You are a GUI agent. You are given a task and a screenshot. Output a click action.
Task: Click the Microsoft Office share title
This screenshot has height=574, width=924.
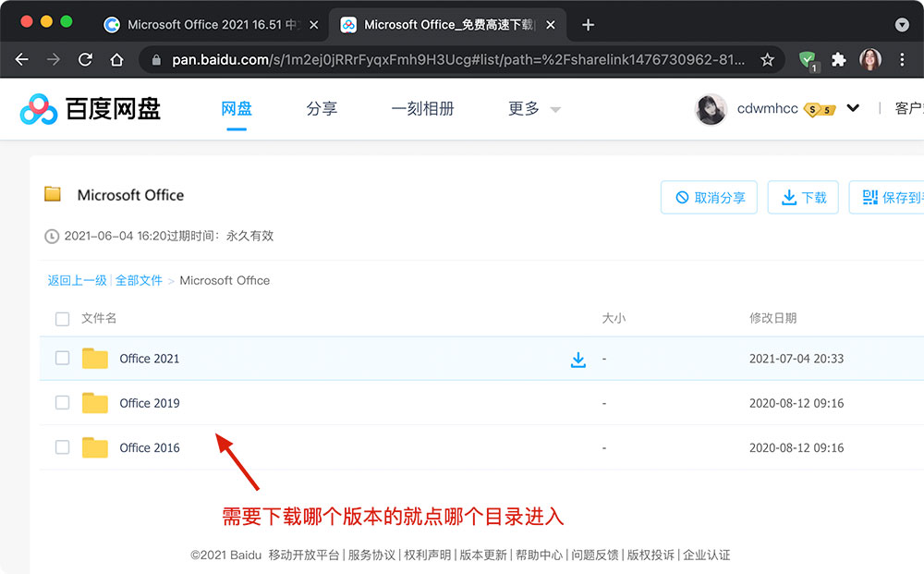click(x=131, y=195)
